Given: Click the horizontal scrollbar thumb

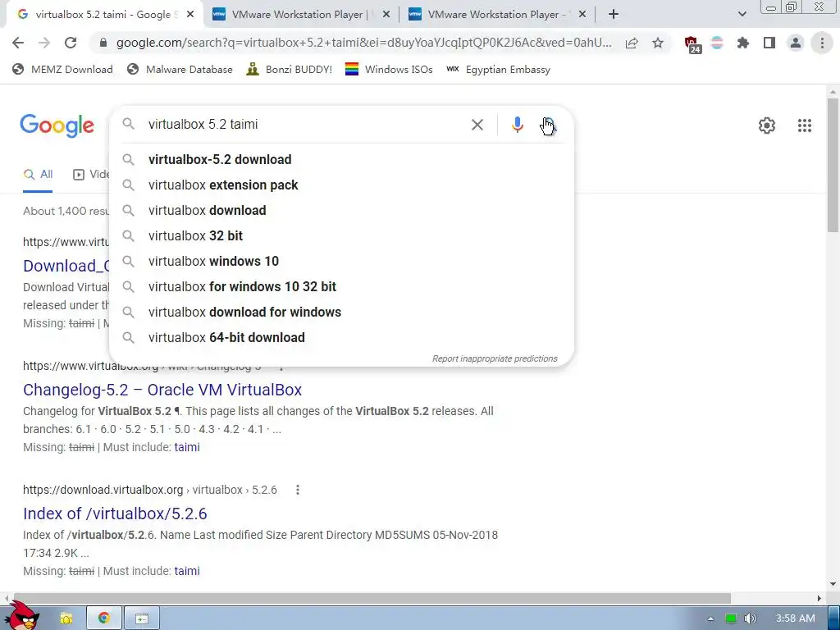Looking at the screenshot, I should point(372,598).
